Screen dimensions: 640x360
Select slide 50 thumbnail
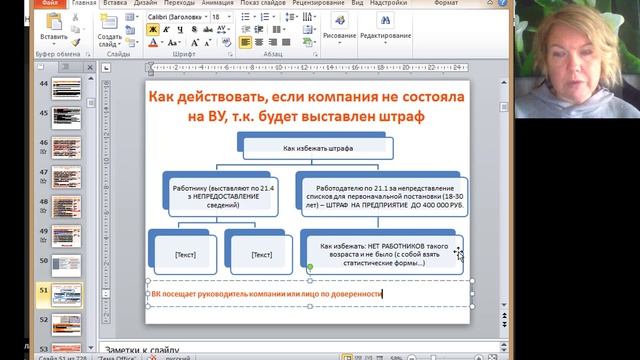coord(66,266)
